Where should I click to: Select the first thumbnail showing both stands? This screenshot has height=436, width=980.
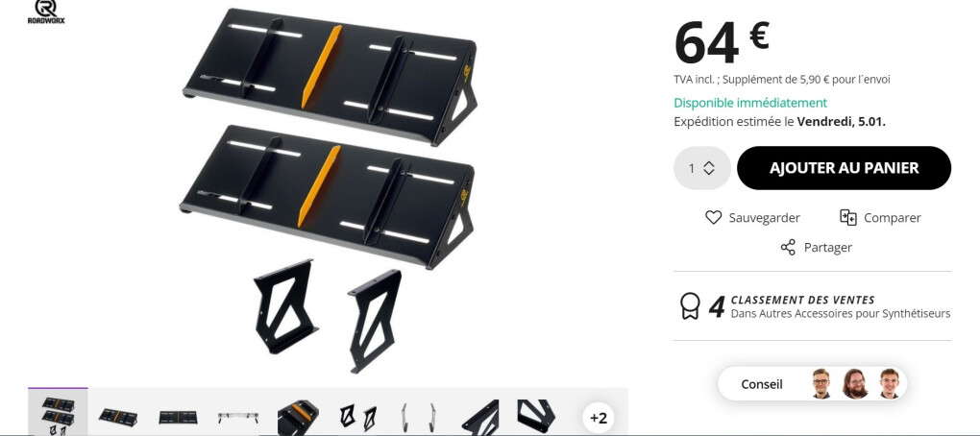coord(58,412)
